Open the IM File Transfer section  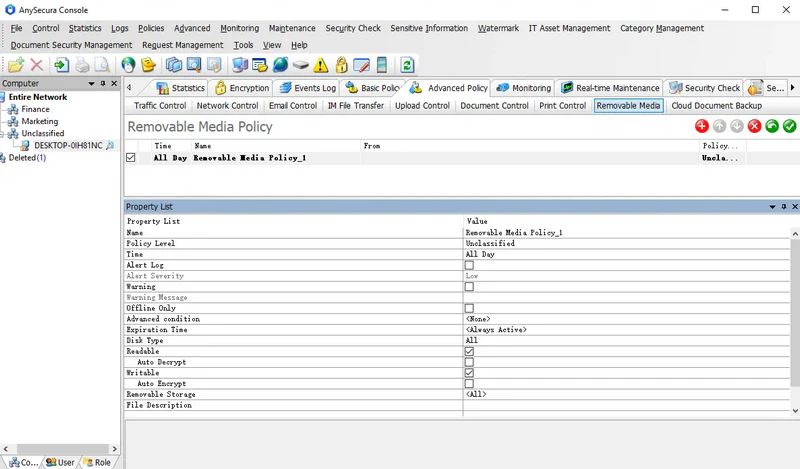[356, 106]
